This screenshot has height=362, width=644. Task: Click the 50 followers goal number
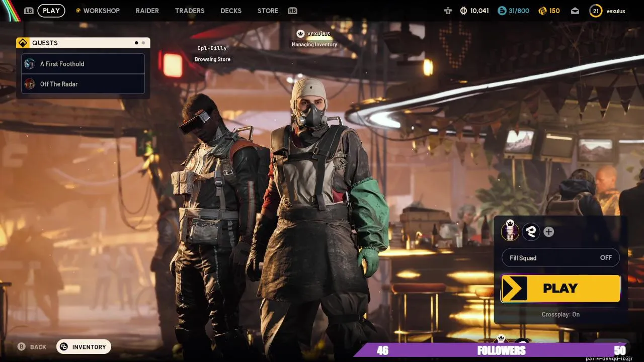click(620, 350)
